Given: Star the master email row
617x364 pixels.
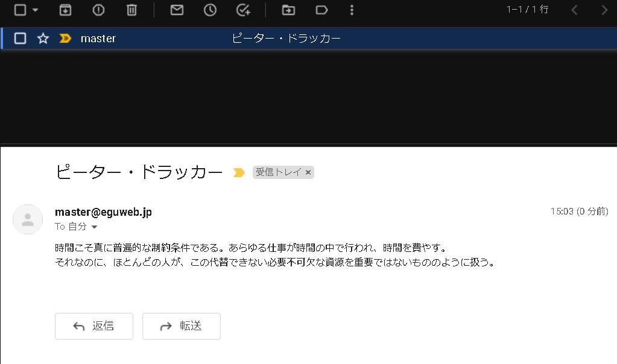Looking at the screenshot, I should pyautogui.click(x=43, y=38).
